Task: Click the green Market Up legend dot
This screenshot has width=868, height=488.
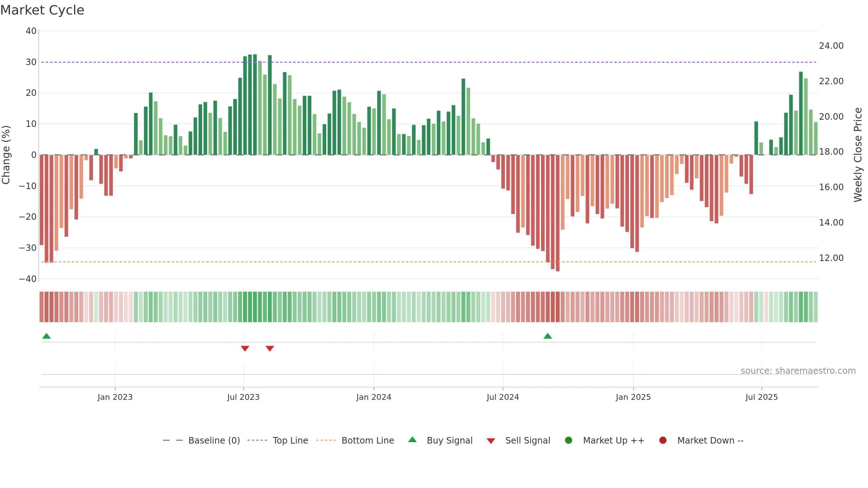Action: tap(569, 440)
